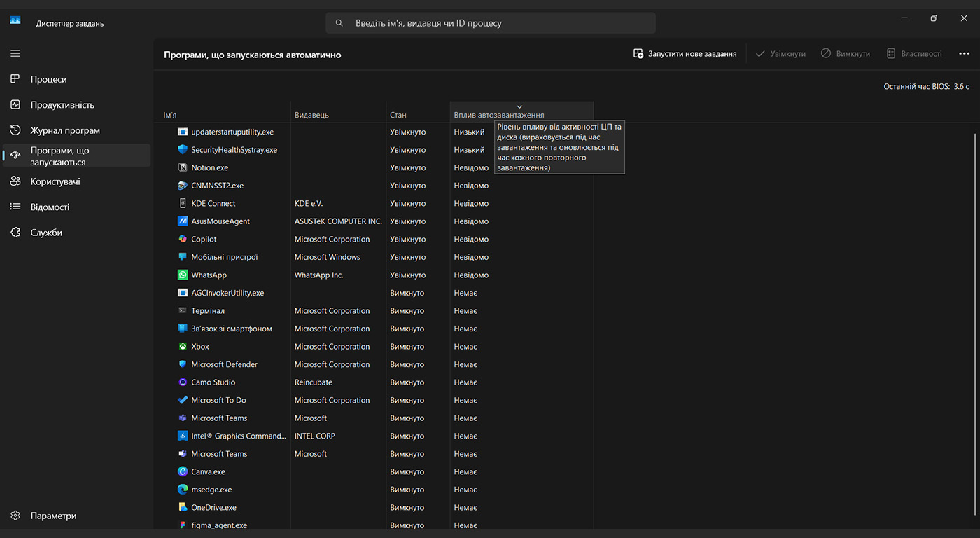Click the ASUSTeK COMPUTER INC. publisher cell
The height and width of the screenshot is (538, 980).
click(x=338, y=221)
